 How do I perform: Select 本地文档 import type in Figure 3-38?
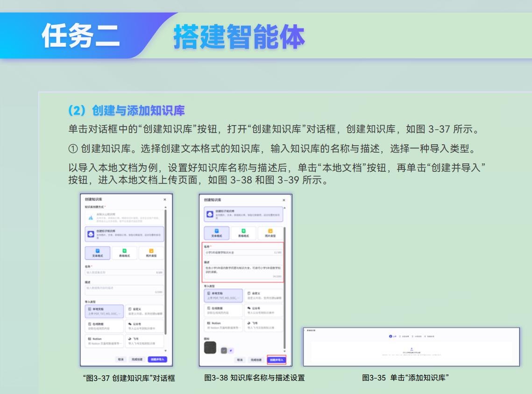pos(223,295)
